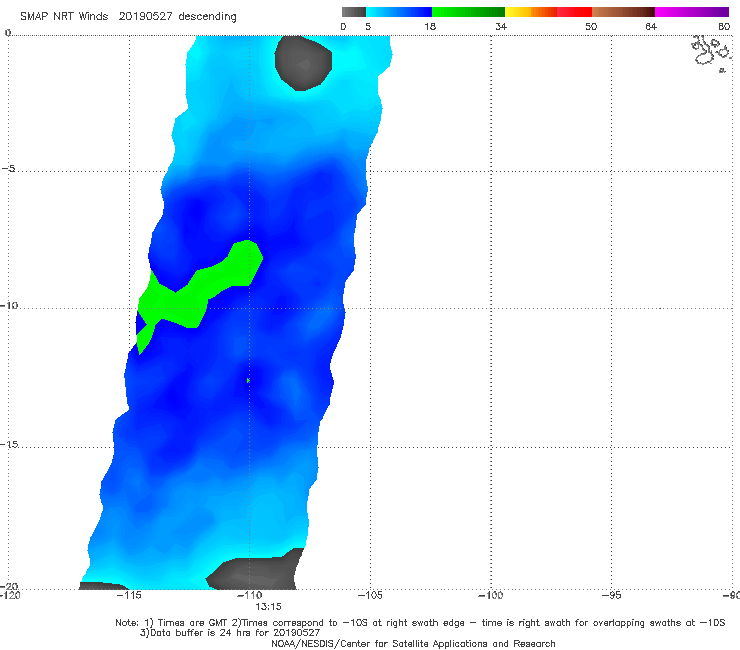The width and height of the screenshot is (740, 650).
Task: Click the colorbar label '18'
Action: coord(430,26)
